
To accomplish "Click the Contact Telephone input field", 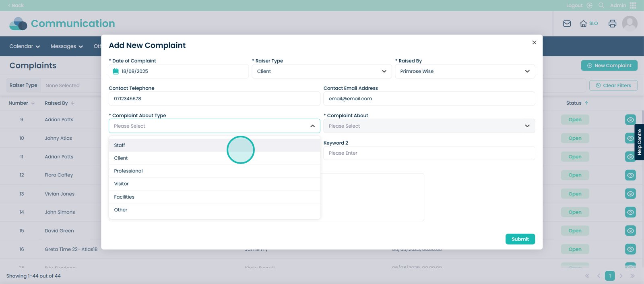I will coord(214,99).
